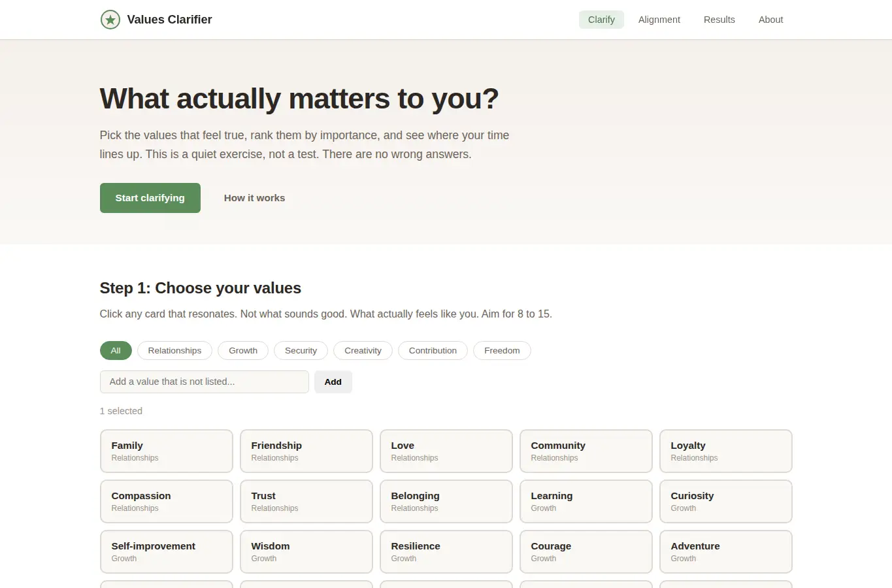Select the Loyalty value card
The width and height of the screenshot is (892, 588).
726,451
